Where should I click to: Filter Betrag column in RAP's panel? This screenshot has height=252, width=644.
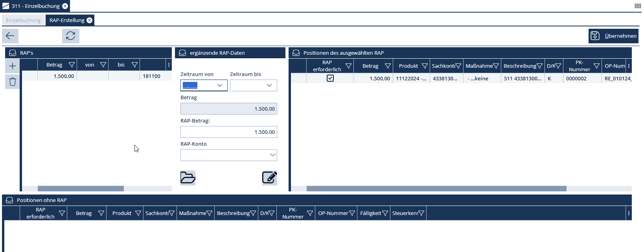pyautogui.click(x=72, y=65)
